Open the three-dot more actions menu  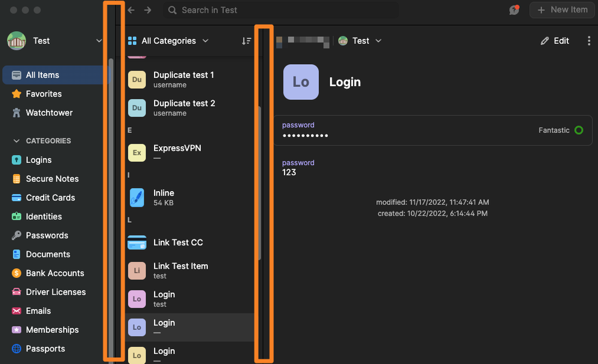[589, 41]
